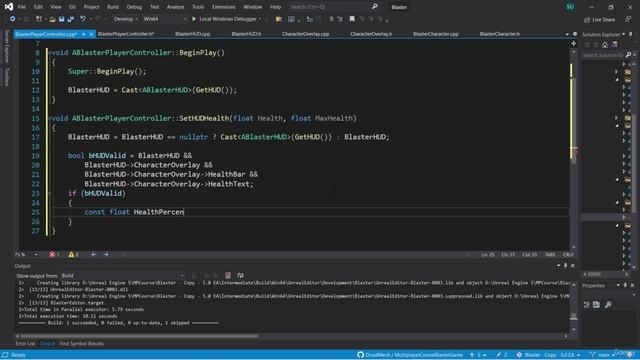Click the CRLF line ending indicator
This screenshot has width=640, height=360.
click(568, 255)
